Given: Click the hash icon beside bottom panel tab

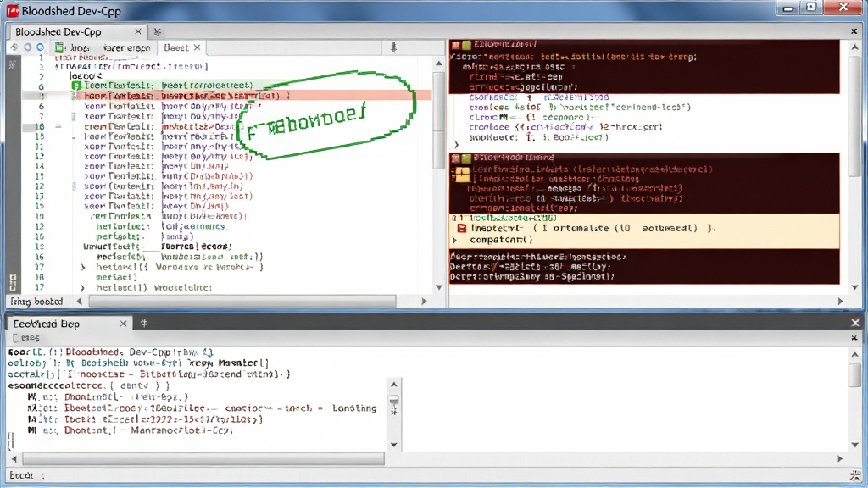Looking at the screenshot, I should point(144,323).
